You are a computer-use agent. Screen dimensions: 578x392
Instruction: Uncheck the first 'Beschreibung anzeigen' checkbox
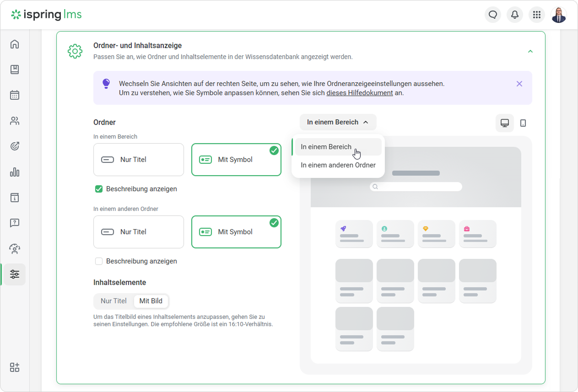(99, 189)
